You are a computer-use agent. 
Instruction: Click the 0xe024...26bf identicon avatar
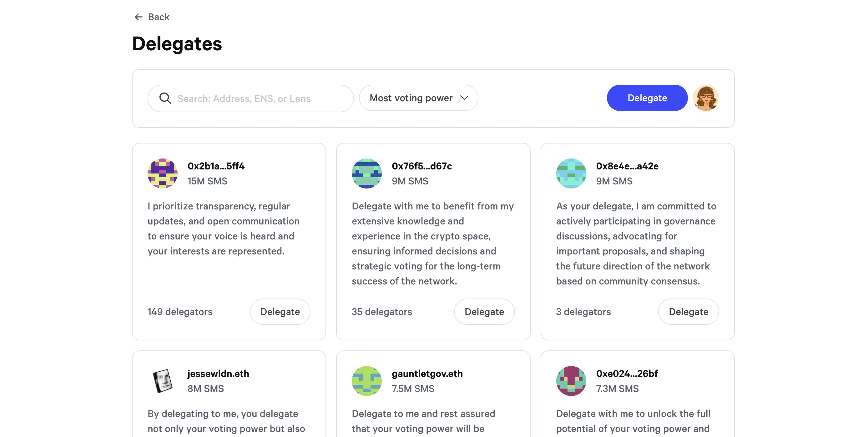571,381
